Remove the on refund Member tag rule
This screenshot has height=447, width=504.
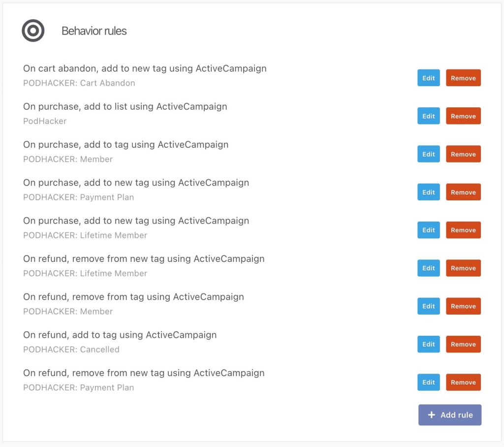click(x=463, y=306)
